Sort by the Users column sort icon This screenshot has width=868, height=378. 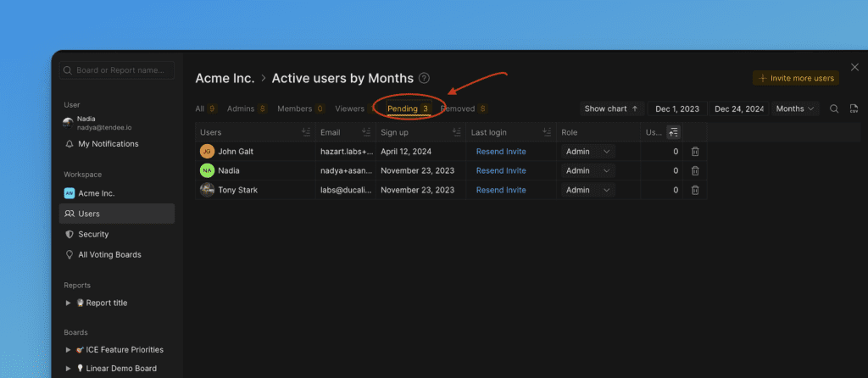point(305,132)
